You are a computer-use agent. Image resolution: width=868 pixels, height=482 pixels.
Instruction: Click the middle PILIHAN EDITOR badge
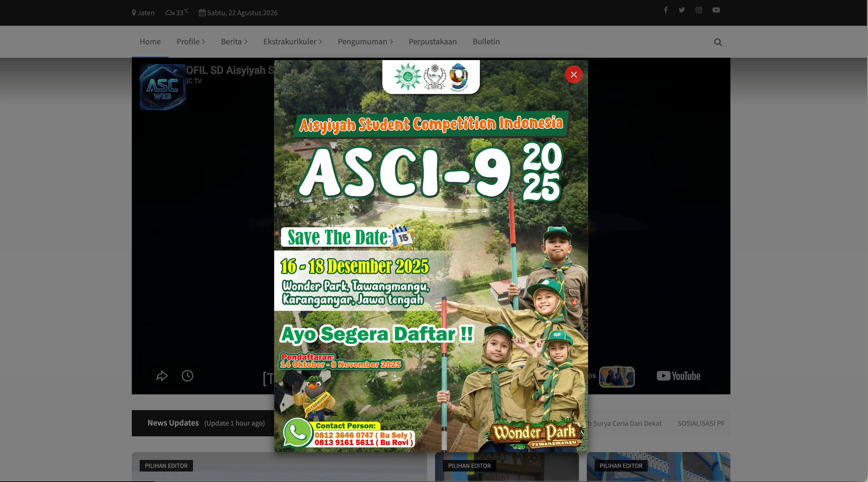[469, 465]
